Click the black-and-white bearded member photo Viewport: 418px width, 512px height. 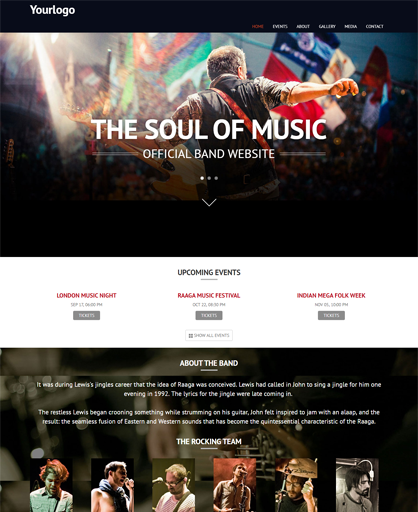tap(357, 485)
